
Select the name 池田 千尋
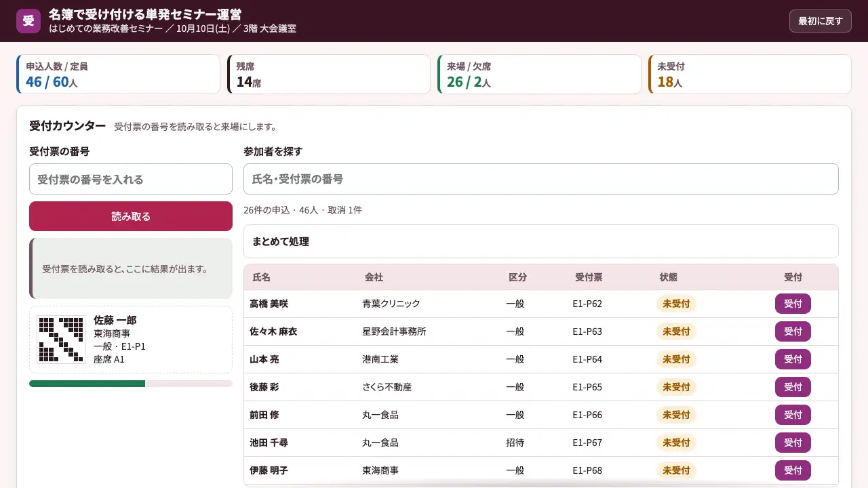tap(269, 443)
